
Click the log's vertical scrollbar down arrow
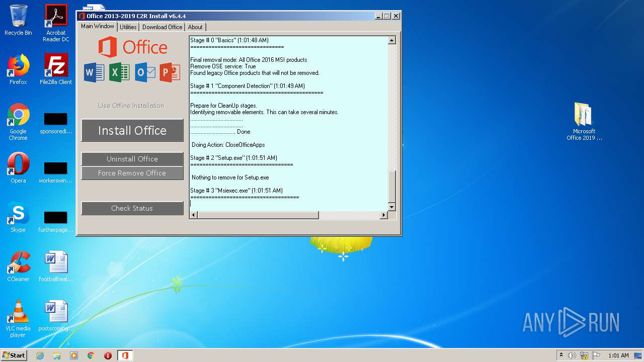click(391, 207)
